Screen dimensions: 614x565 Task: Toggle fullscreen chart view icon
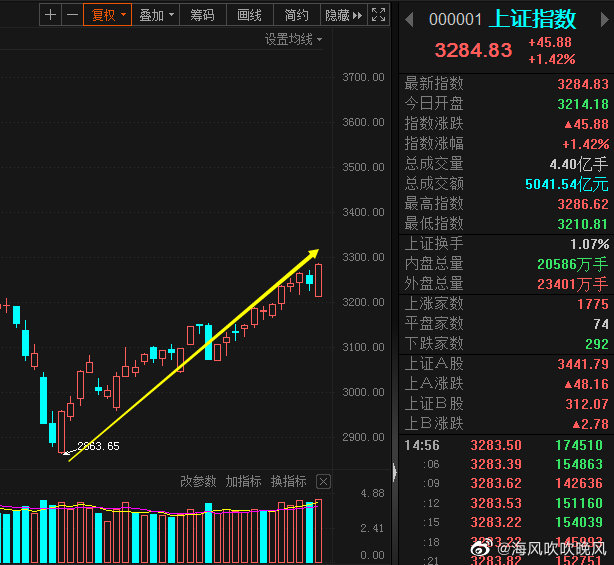click(x=378, y=15)
